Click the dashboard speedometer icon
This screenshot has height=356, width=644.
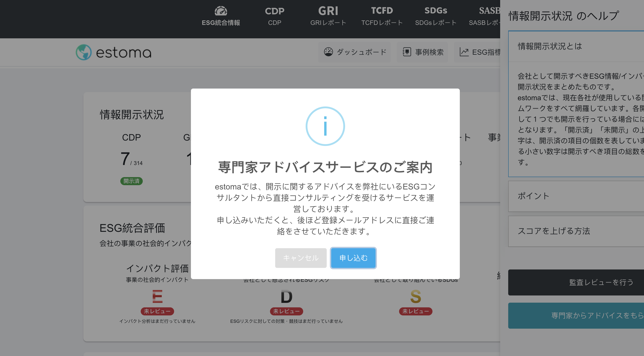tap(328, 52)
